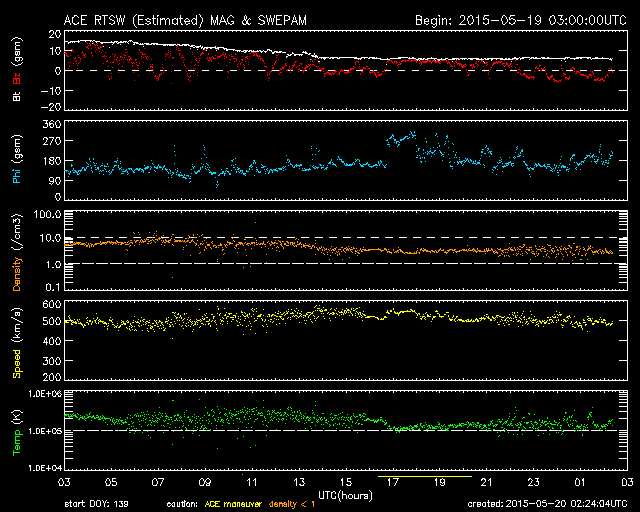640x512 pixels.
Task: Click the hour 15 tick label
Action: click(x=345, y=481)
